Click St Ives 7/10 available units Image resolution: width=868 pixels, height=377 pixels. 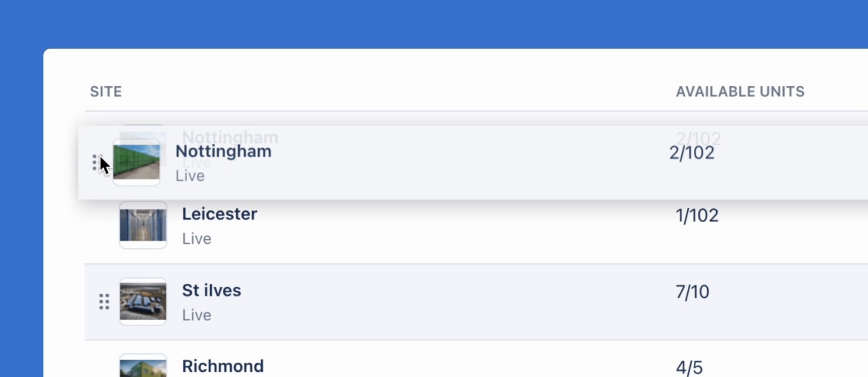[692, 292]
